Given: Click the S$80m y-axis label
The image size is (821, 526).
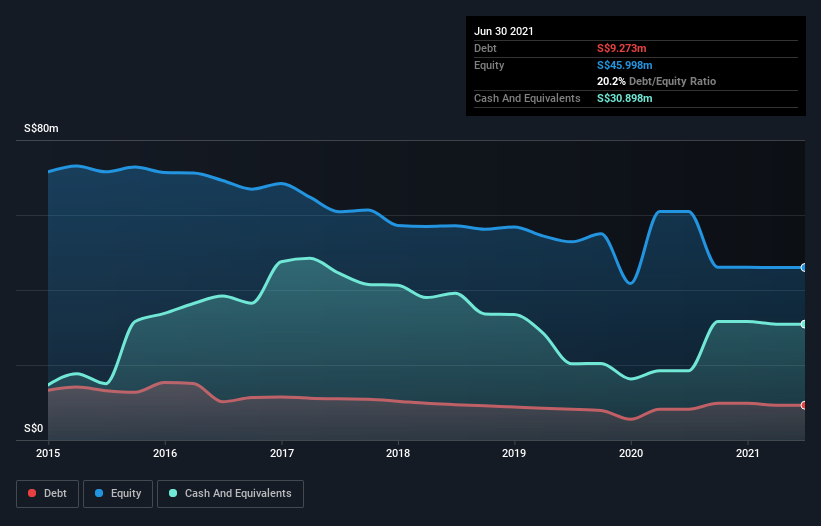Looking at the screenshot, I should [x=41, y=128].
